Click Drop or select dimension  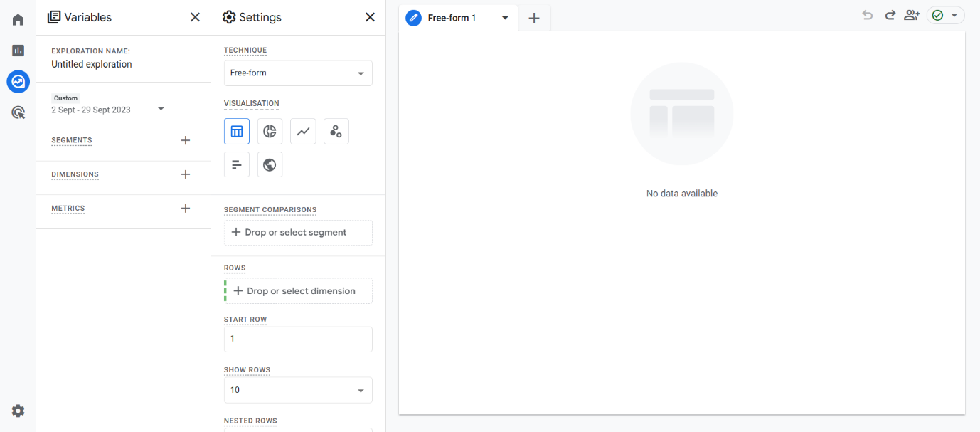(299, 291)
